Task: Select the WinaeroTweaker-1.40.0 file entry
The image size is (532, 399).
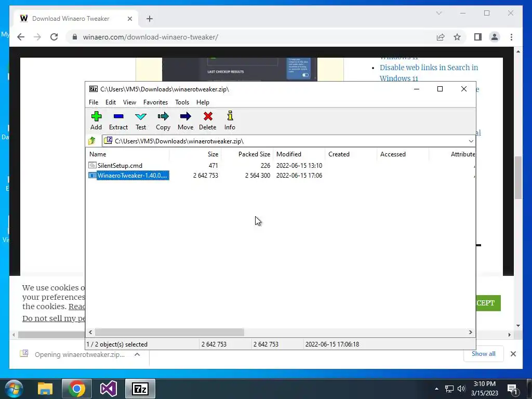Action: coord(132,176)
